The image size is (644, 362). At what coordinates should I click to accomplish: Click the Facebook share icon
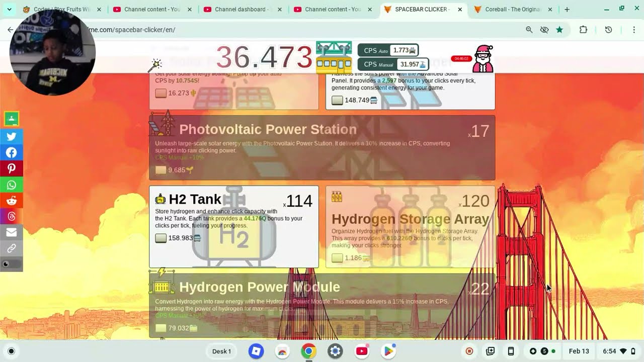[x=12, y=152]
